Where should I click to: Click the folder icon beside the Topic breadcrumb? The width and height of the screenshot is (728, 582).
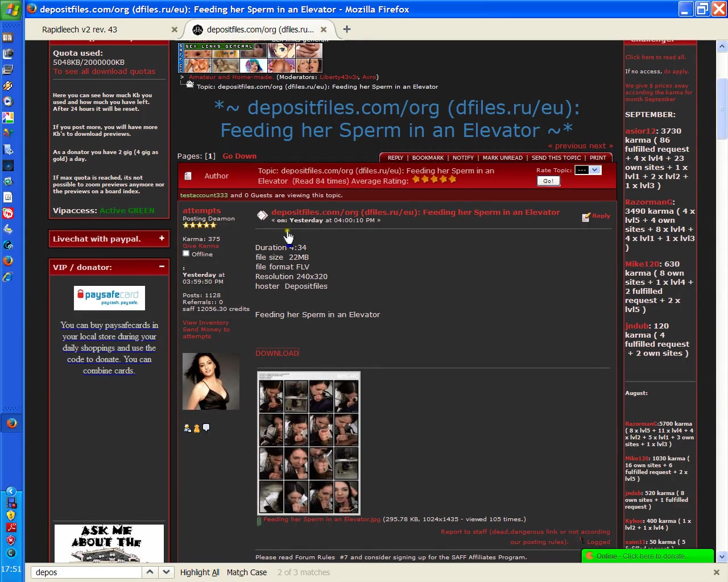click(190, 84)
